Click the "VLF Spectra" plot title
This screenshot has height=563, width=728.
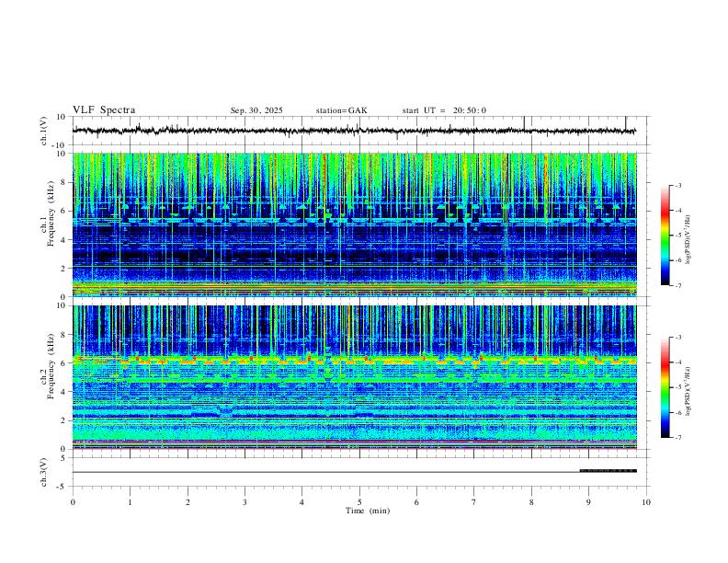[x=104, y=109]
